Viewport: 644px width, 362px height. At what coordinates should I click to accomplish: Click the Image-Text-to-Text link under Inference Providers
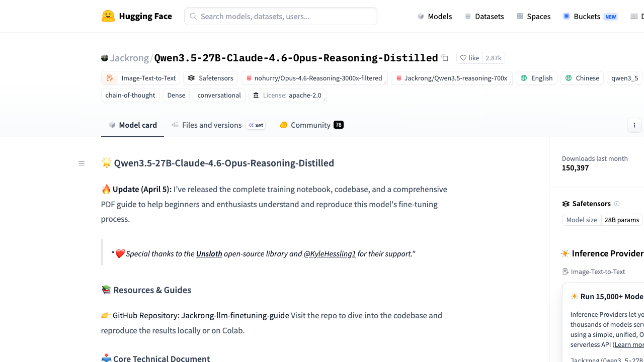(x=594, y=271)
